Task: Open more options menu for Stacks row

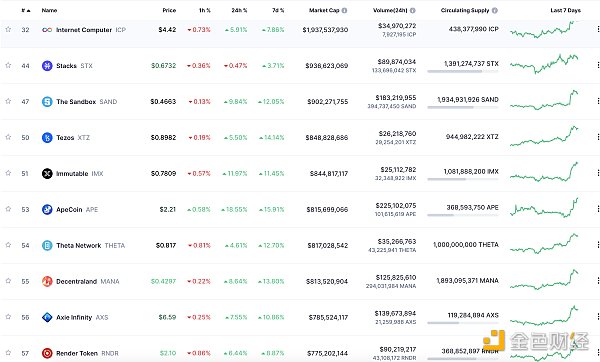Action: (598, 65)
